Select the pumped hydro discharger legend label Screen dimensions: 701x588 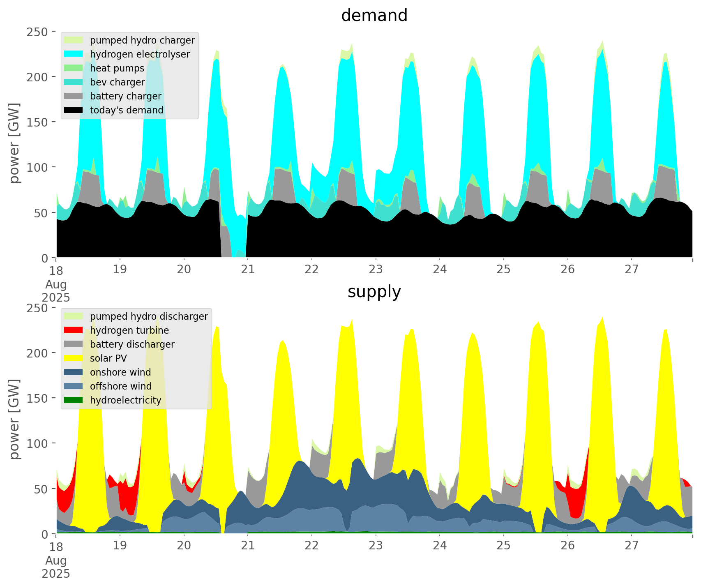pos(149,316)
